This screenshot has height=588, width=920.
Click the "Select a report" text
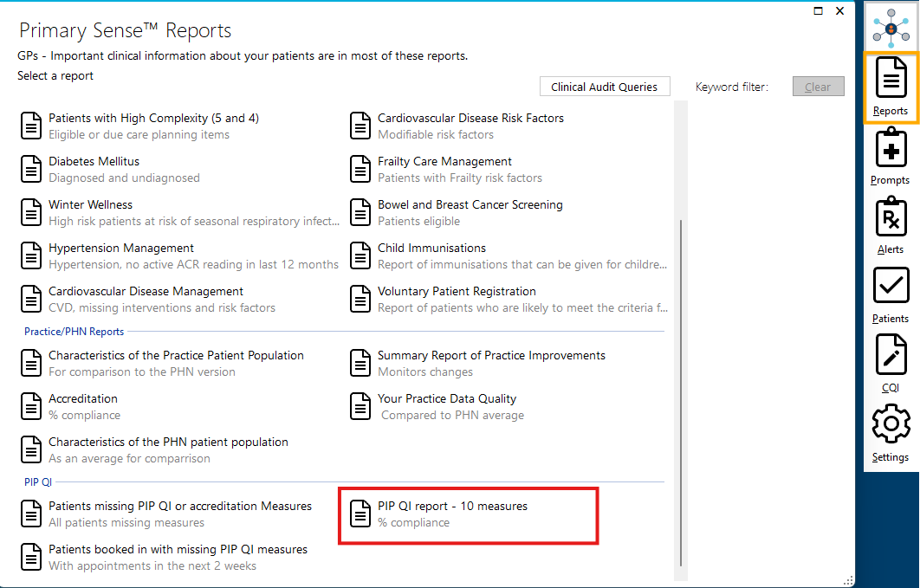tap(55, 76)
